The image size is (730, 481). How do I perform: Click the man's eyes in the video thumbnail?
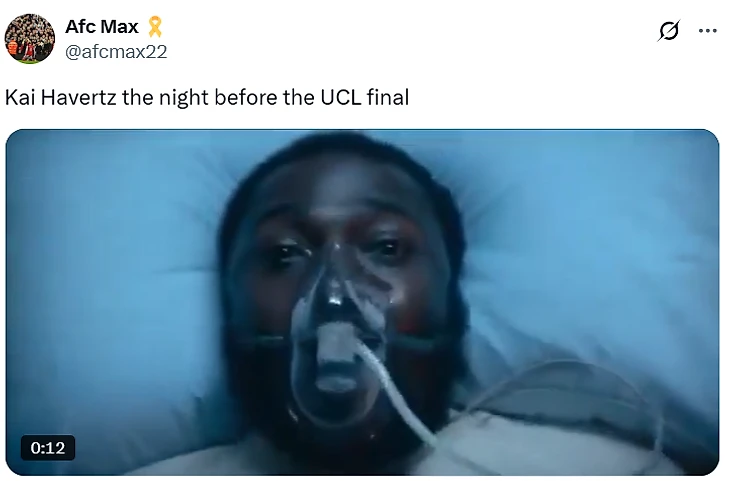coord(338,251)
